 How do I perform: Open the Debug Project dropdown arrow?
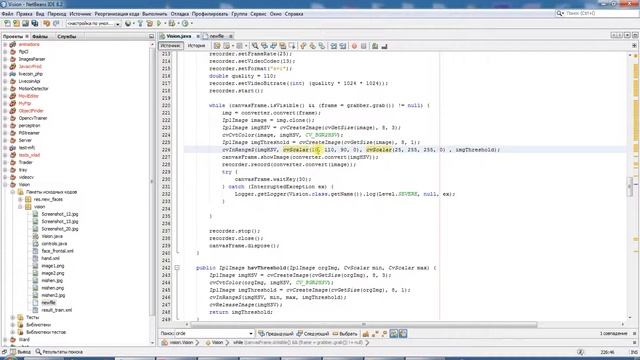178,24
